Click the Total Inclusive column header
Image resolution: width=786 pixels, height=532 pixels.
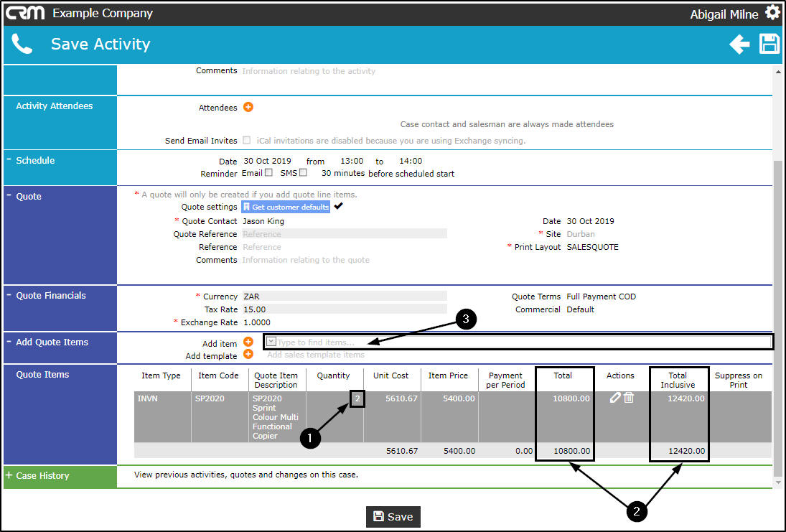[677, 380]
